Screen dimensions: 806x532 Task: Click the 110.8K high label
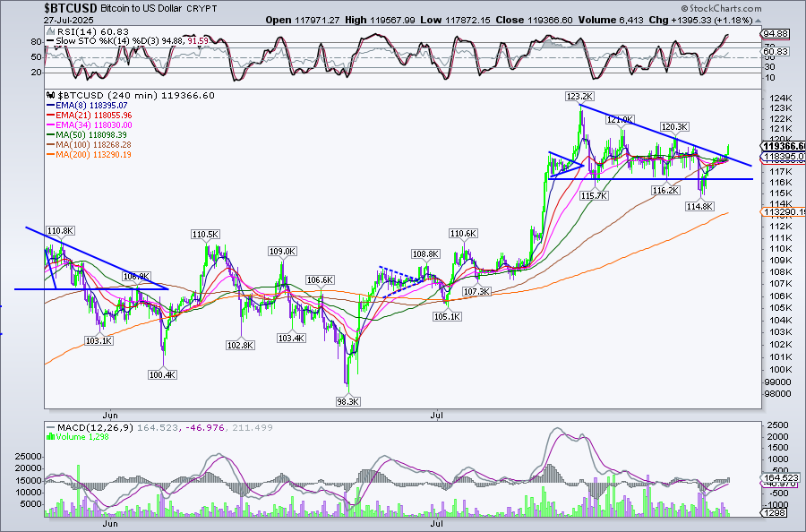click(60, 231)
